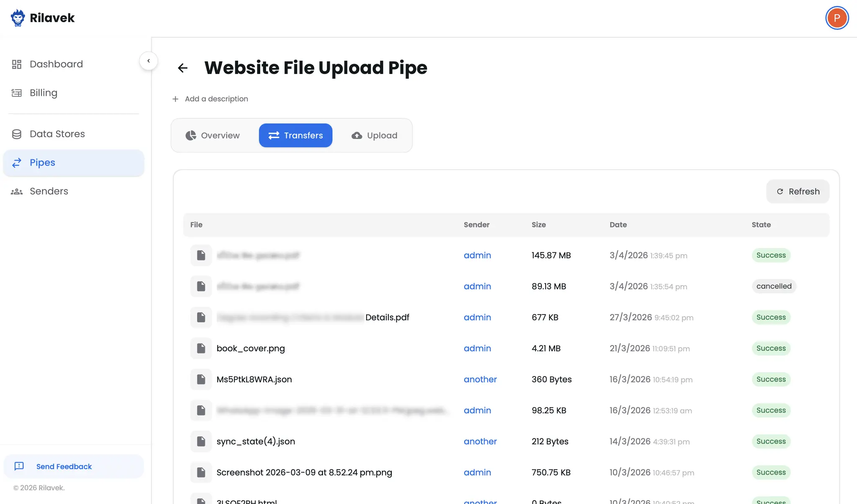Open the user avatar P menu

[x=837, y=18]
